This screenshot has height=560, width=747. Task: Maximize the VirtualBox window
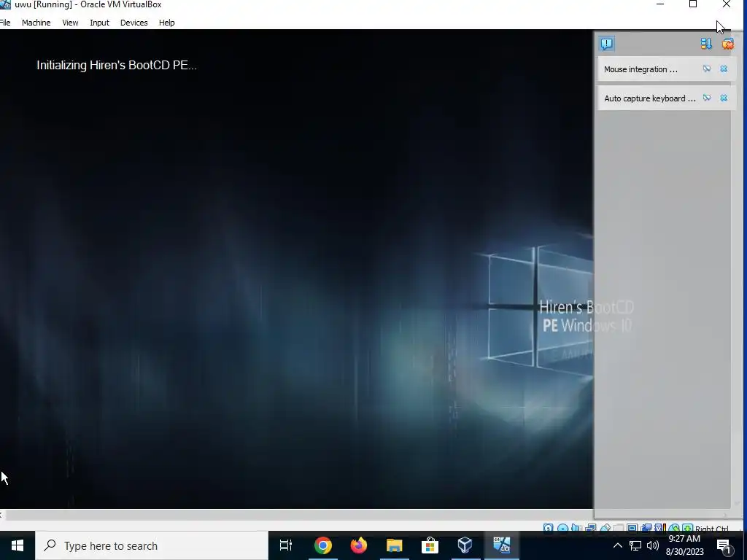(693, 4)
